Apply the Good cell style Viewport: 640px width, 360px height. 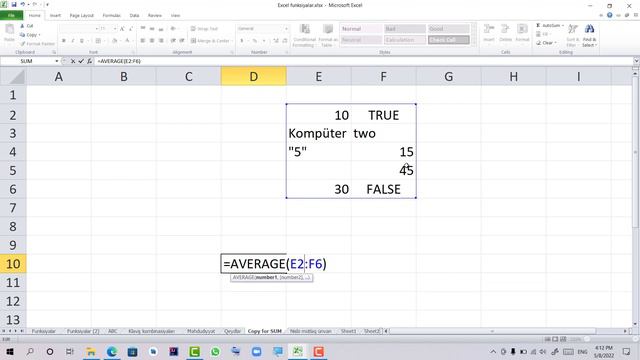click(x=448, y=29)
